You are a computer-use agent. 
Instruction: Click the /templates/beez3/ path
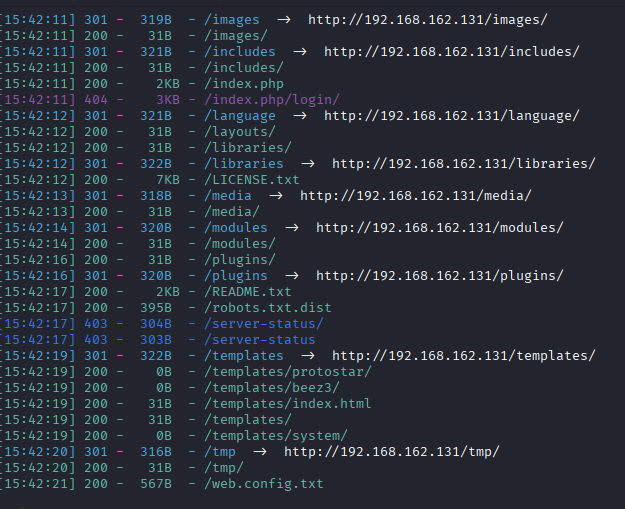272,387
